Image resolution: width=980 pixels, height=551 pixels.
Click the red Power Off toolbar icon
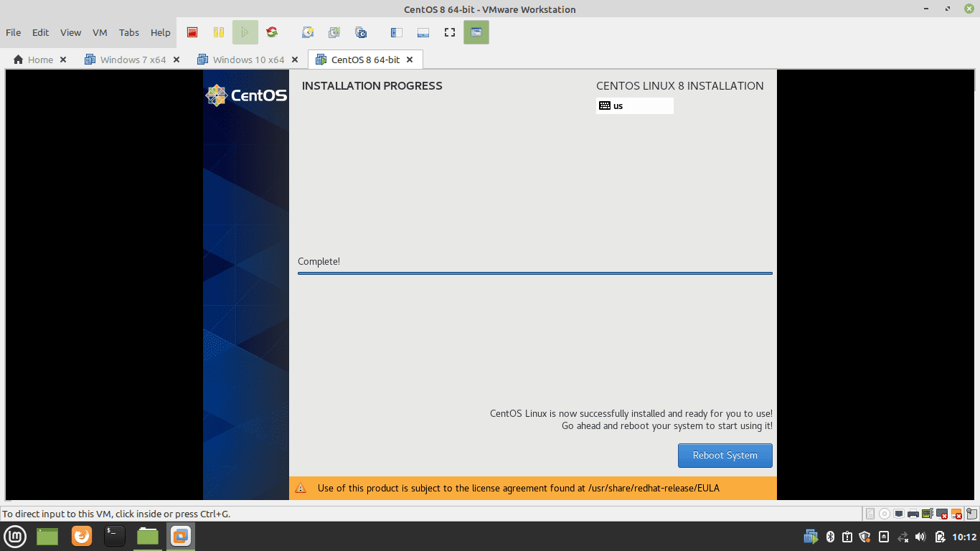tap(192, 32)
